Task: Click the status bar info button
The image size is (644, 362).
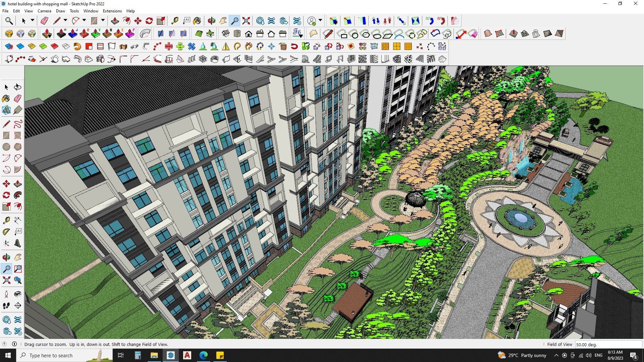Action: (x=14, y=344)
